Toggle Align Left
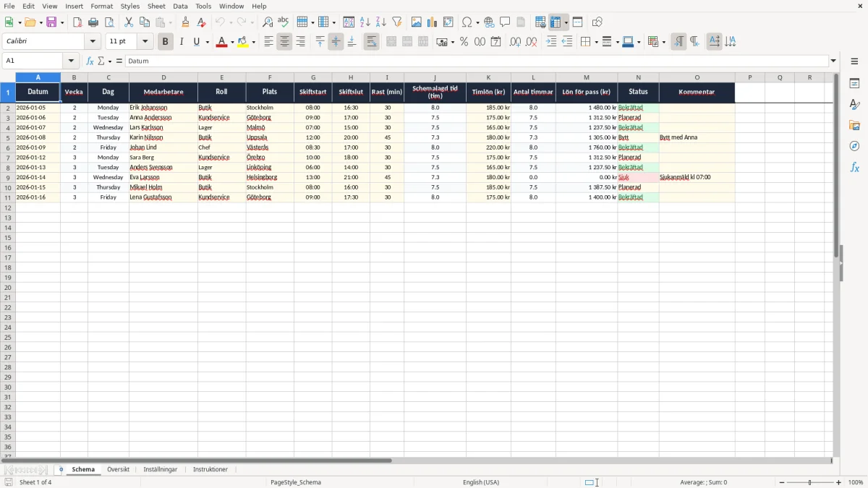This screenshot has width=868, height=488. 269,42
